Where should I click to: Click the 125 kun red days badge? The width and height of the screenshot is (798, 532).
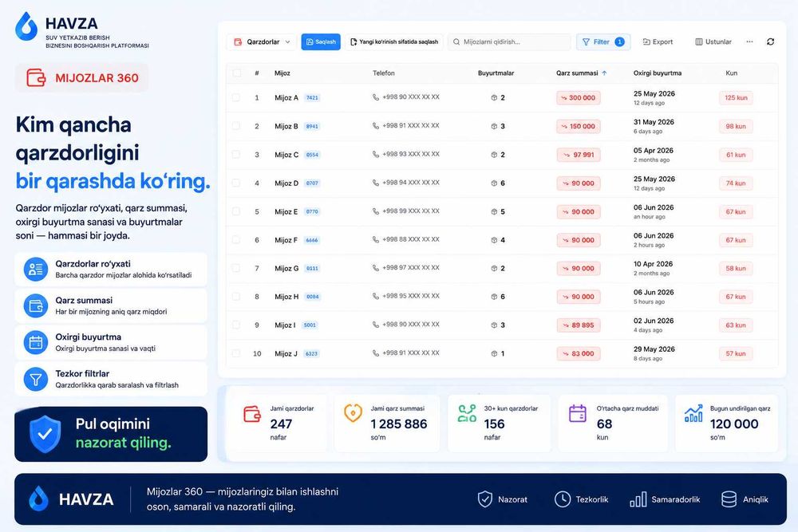(x=736, y=97)
